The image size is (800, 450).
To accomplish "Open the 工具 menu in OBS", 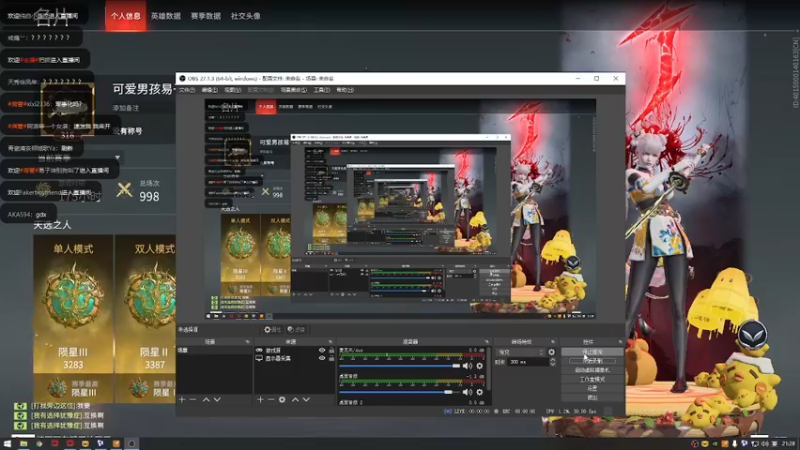I will tap(321, 90).
